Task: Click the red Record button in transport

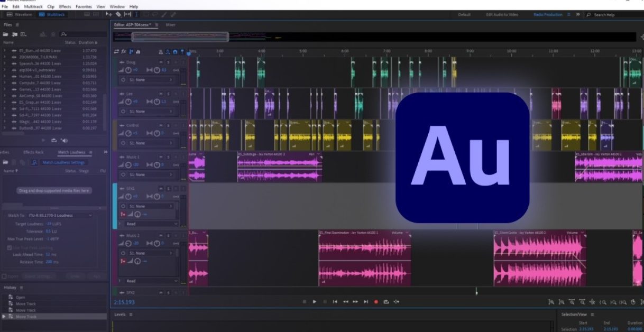Action: click(x=376, y=301)
